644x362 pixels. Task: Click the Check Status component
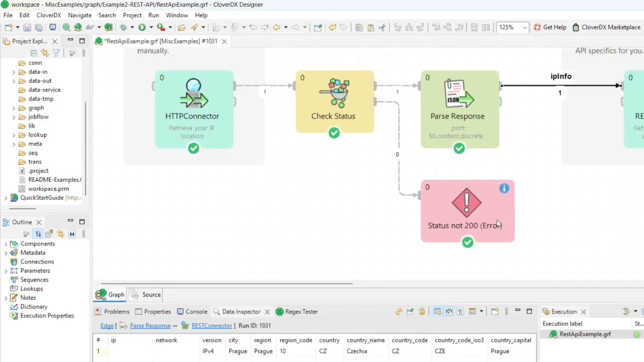point(335,101)
